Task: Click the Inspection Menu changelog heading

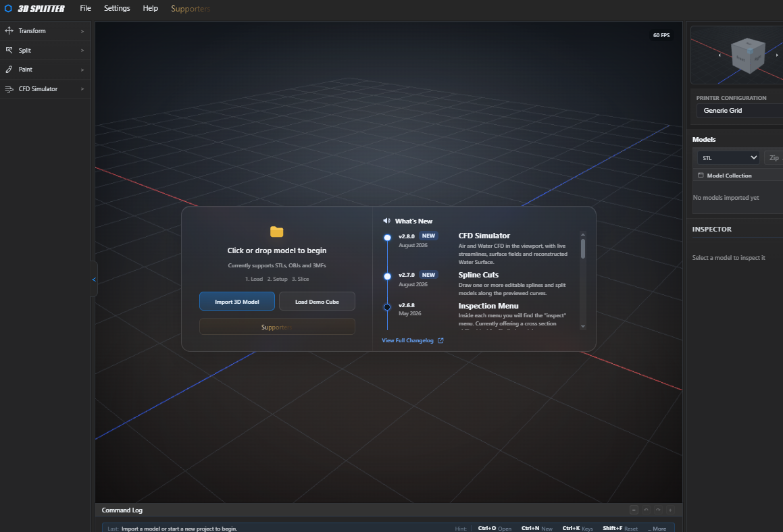Action: (488, 305)
